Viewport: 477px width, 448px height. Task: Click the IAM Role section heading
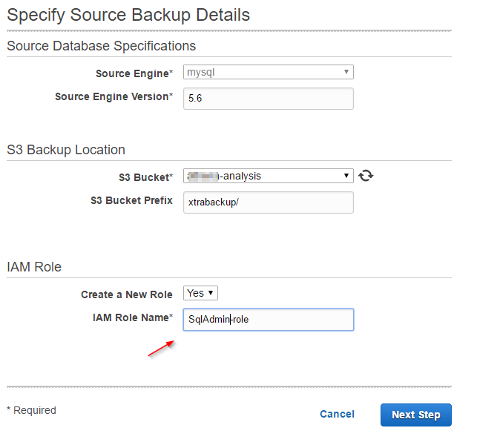34,267
